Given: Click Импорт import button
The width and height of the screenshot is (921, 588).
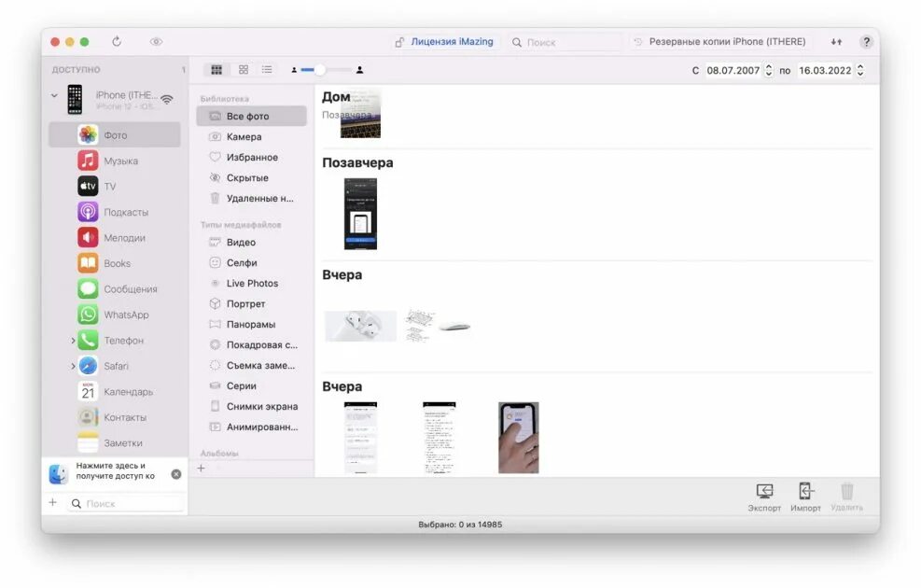Looking at the screenshot, I should (805, 497).
